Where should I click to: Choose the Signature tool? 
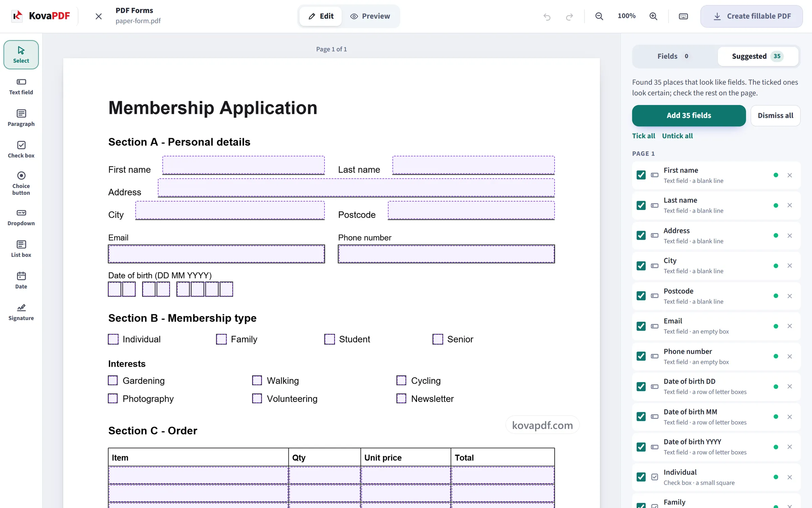pos(21,312)
